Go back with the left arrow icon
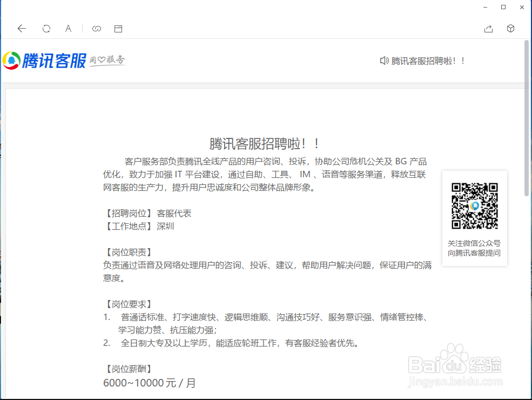 [22, 29]
